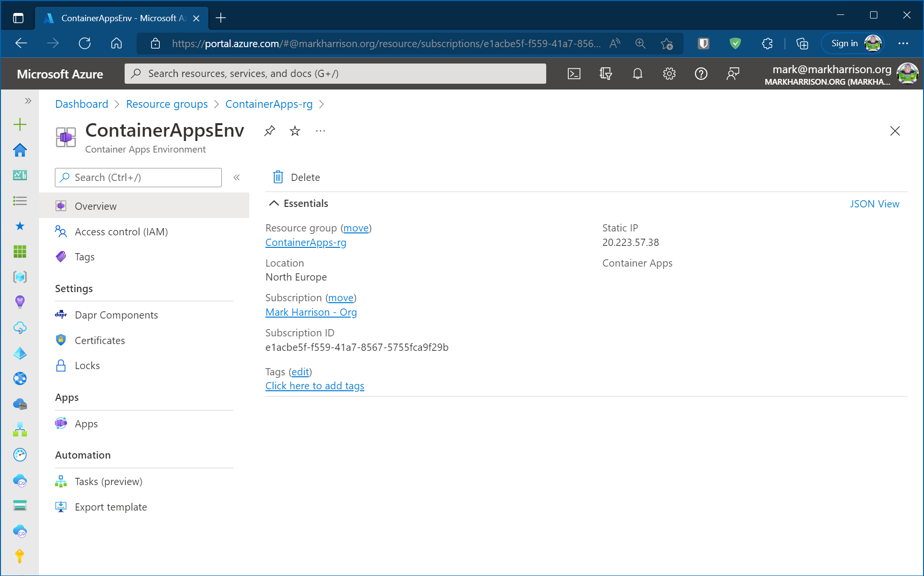
Task: Open more options ellipsis beside title
Action: pyautogui.click(x=321, y=131)
